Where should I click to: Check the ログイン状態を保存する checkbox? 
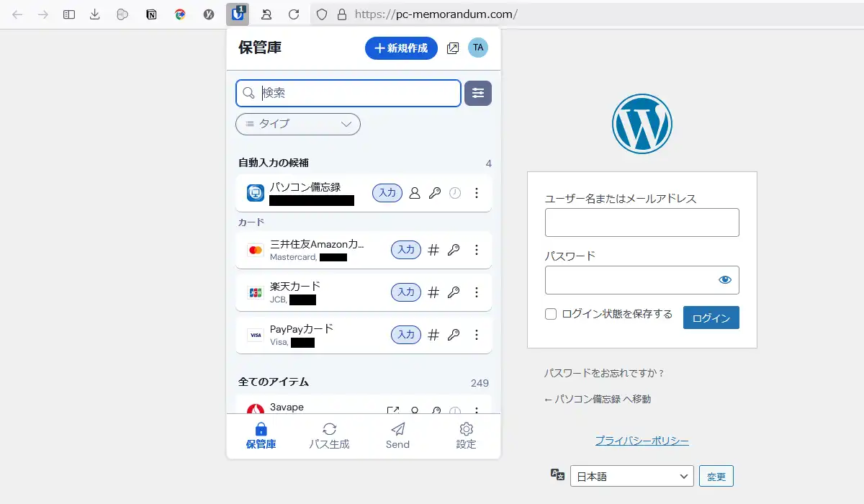coord(551,314)
